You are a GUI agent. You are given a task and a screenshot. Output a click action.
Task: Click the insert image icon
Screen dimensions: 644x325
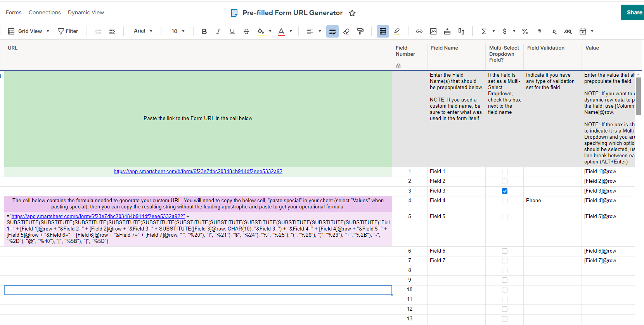[433, 31]
